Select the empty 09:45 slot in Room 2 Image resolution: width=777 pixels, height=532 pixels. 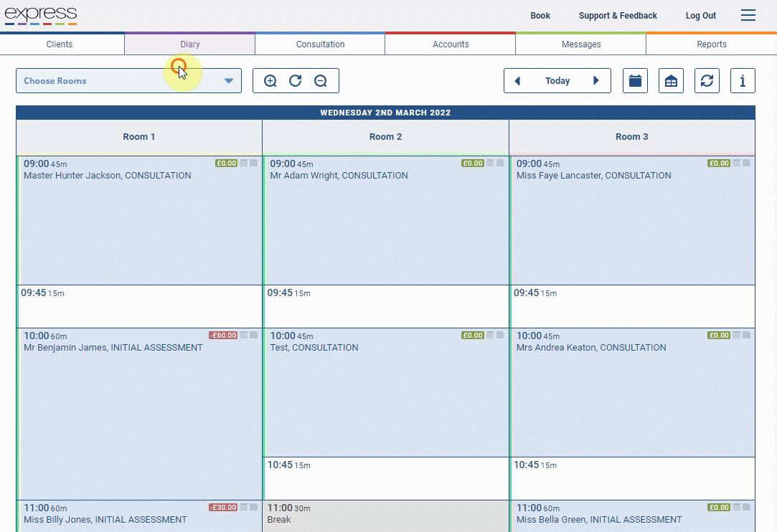[386, 306]
